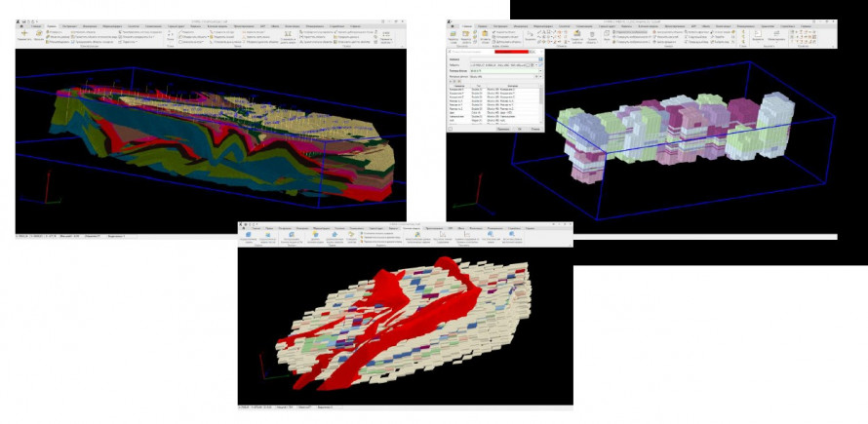Tick the checkbox at the dialog's bottom-left corner
868x424 pixels.
[x=450, y=129]
